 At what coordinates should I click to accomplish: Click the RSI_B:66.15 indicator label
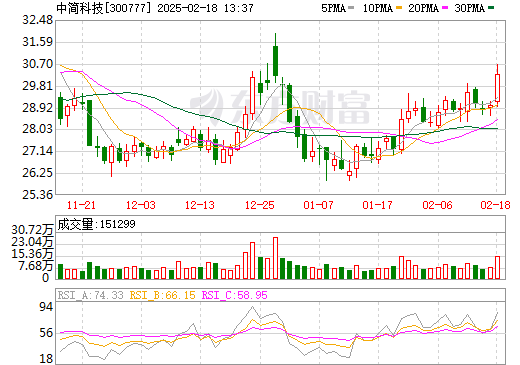pos(163,295)
